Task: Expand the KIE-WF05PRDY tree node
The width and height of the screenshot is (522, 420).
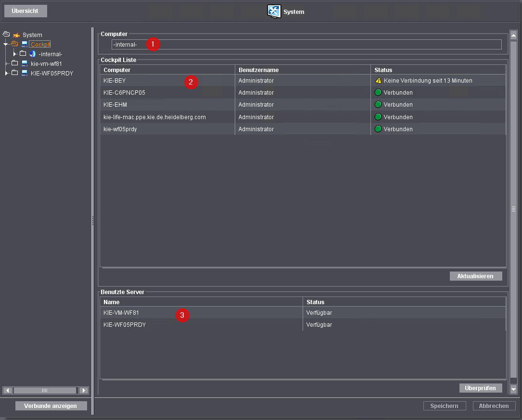Action: [6, 73]
